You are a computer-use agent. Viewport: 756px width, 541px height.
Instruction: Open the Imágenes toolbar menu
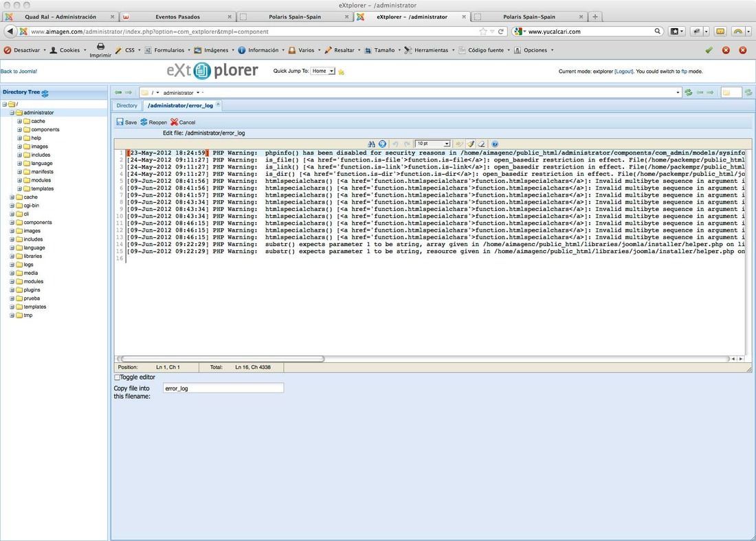click(x=216, y=50)
